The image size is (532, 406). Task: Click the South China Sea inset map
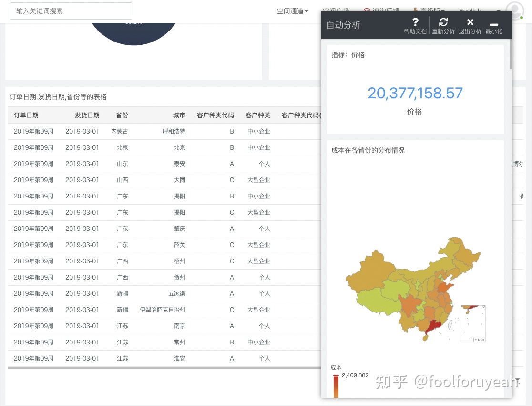click(473, 323)
